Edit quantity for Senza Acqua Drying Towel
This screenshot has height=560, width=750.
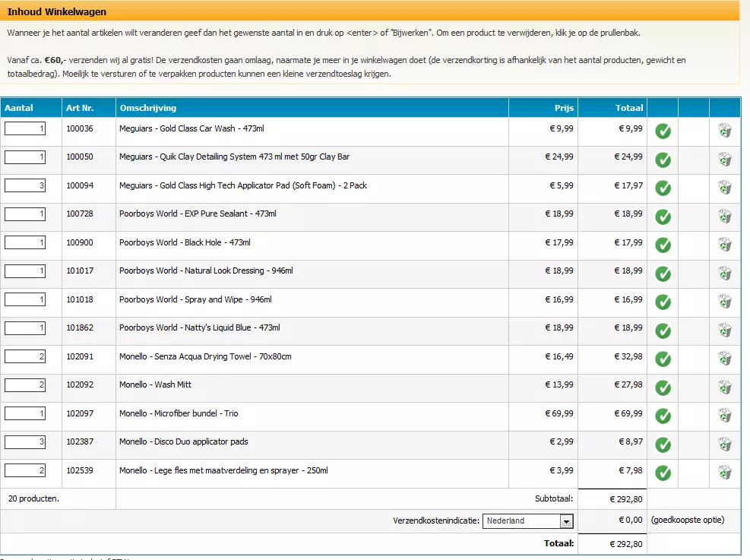click(25, 356)
